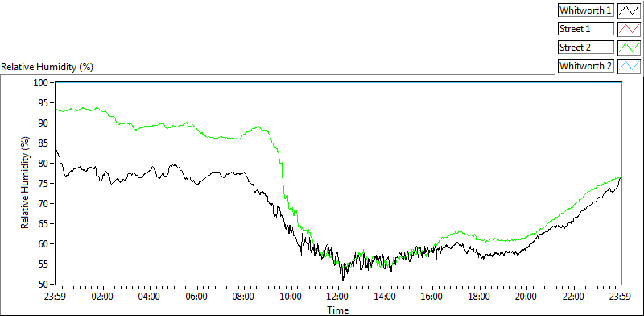Click the 08:00 time label
Image resolution: width=644 pixels, height=316 pixels.
point(245,296)
